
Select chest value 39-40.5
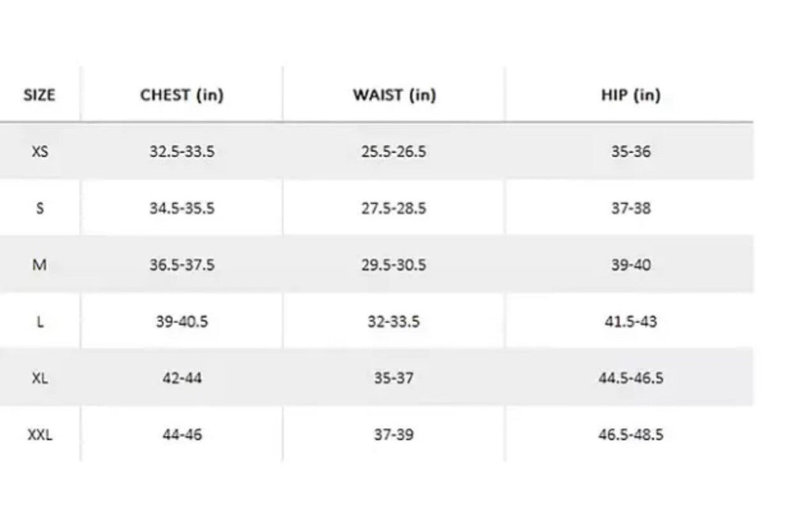coord(182,321)
